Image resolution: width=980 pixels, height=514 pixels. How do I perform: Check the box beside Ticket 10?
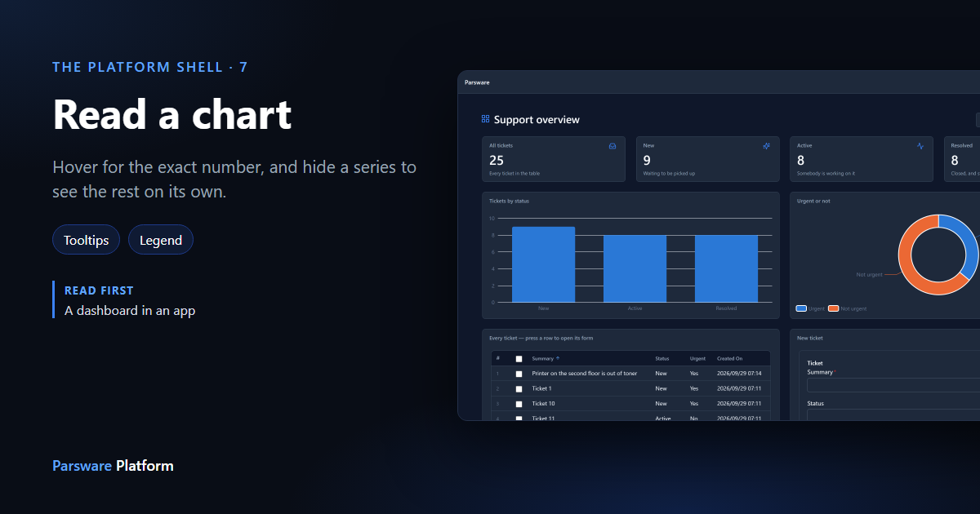tap(519, 404)
